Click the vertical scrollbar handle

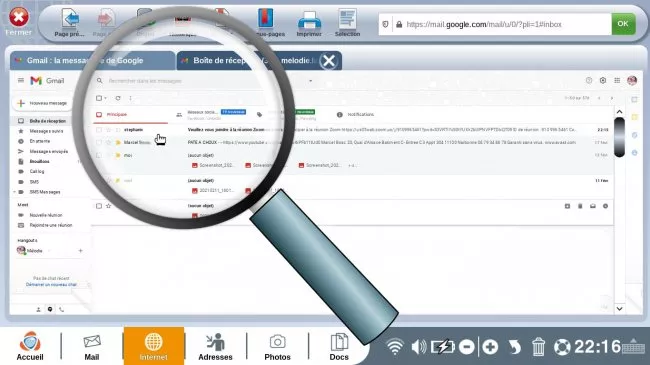point(619,137)
